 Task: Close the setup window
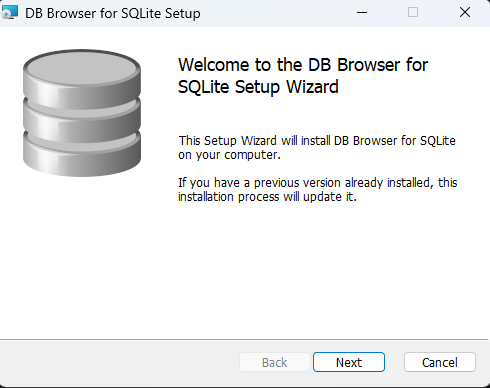[465, 12]
